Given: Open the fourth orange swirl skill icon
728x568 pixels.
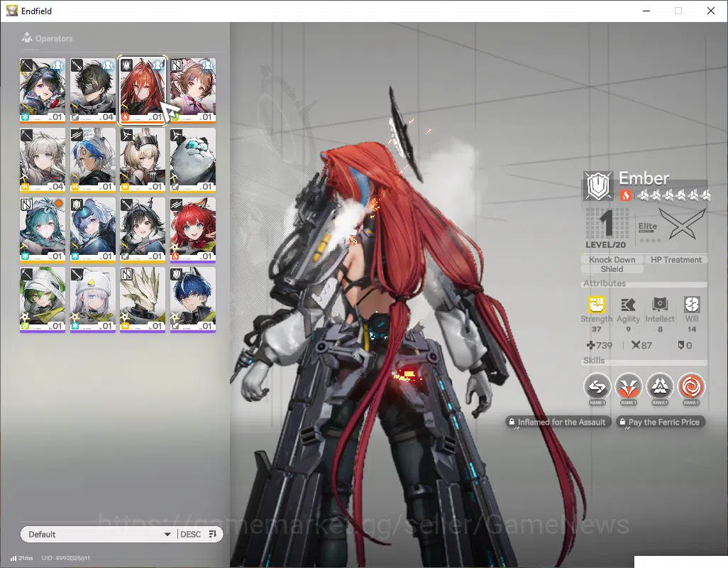Looking at the screenshot, I should (x=691, y=386).
